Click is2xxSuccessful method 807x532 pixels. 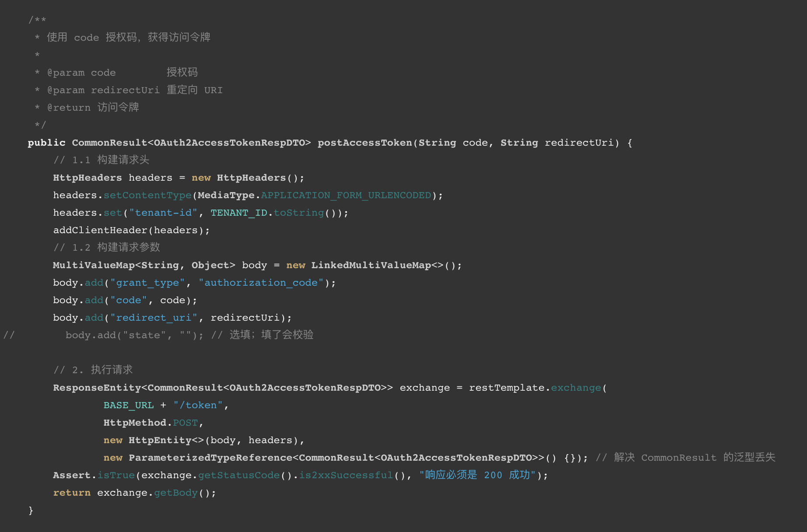pos(346,475)
